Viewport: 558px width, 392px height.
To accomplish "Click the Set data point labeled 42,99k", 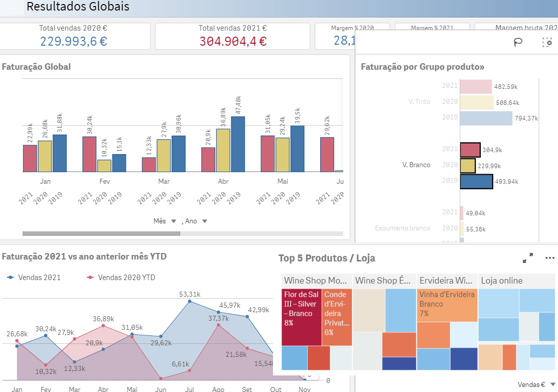I will (x=247, y=316).
